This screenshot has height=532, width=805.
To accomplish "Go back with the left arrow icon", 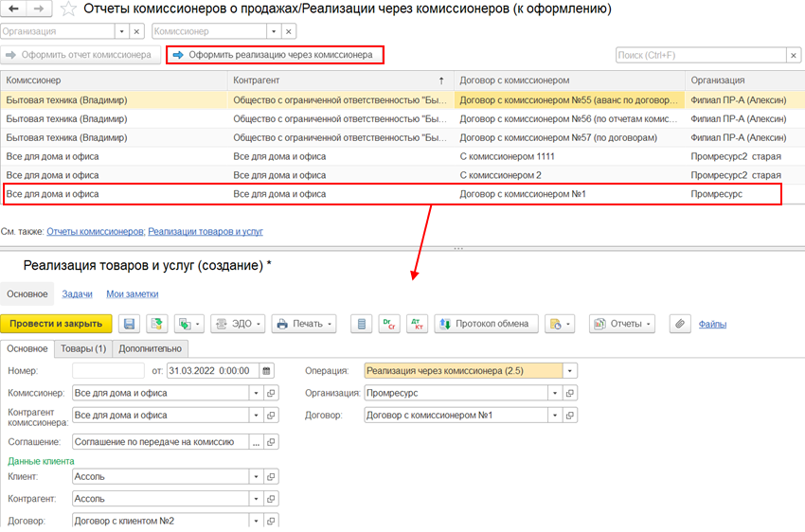I will coord(14,9).
